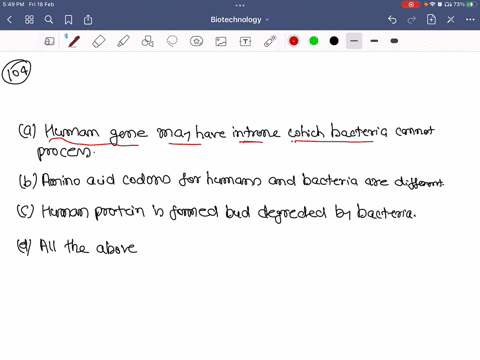Pick the green pen color
480x360 pixels.
(x=314, y=41)
